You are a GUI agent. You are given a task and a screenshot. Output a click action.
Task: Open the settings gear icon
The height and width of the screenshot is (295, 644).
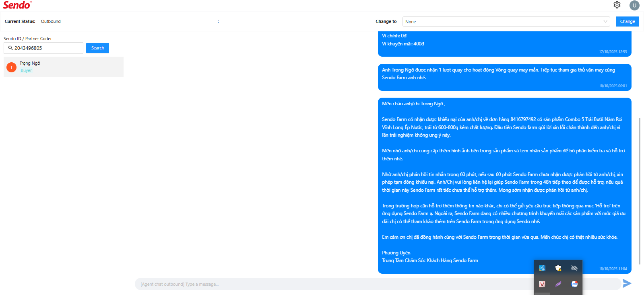[x=617, y=5]
